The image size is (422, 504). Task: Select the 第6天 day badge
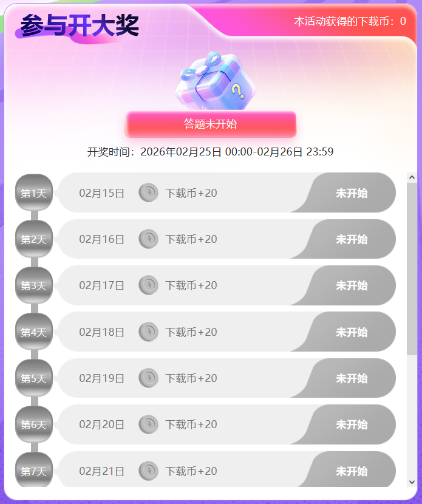(34, 424)
